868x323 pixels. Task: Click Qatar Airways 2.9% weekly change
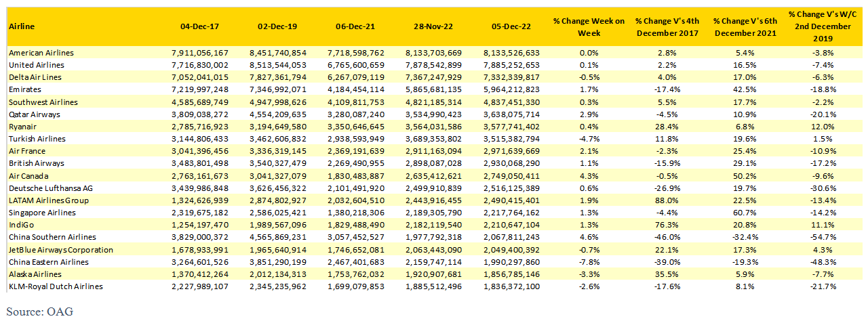(589, 114)
